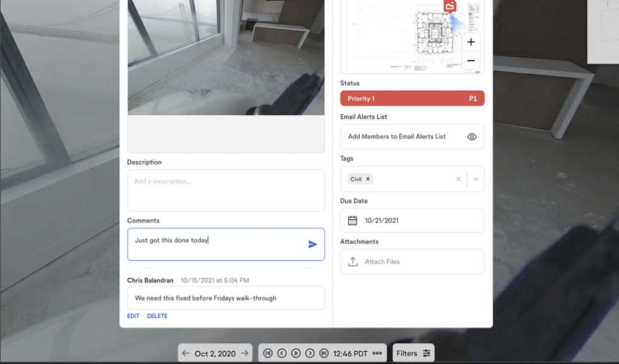The width and height of the screenshot is (619, 364).
Task: Go to previous date with left arrow
Action: click(186, 353)
